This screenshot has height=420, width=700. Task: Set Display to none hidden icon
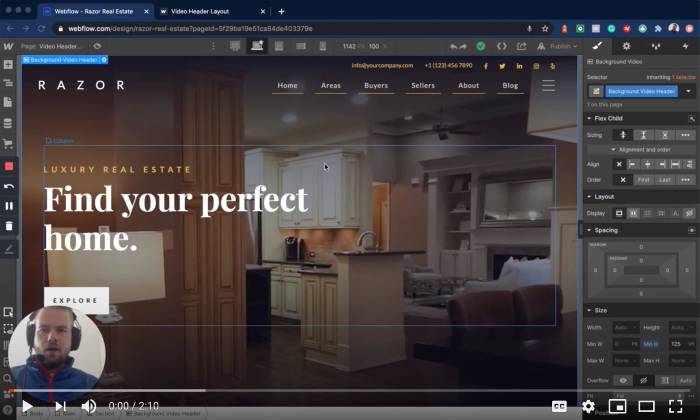pos(689,213)
